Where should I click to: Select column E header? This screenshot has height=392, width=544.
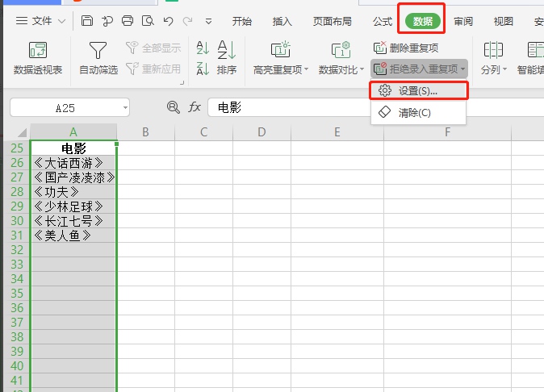[337, 132]
